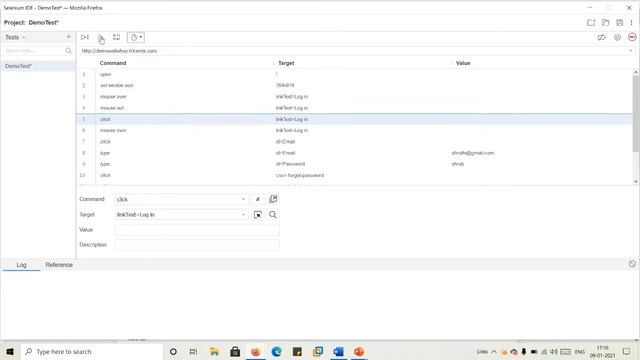Open Microsoft Store from taskbar

click(235, 351)
